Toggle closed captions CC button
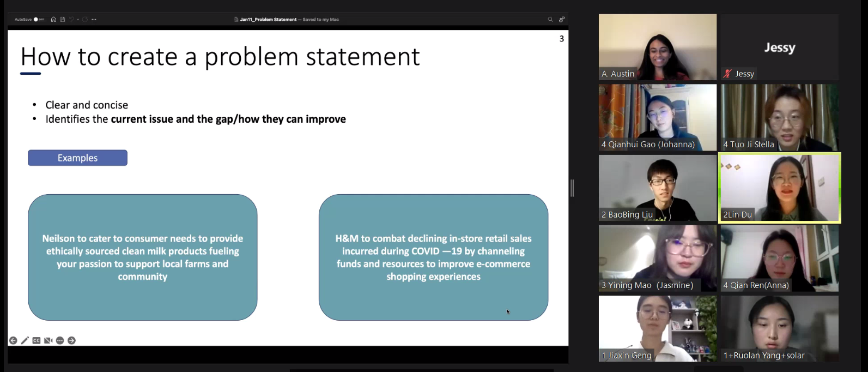The width and height of the screenshot is (868, 372). [37, 341]
